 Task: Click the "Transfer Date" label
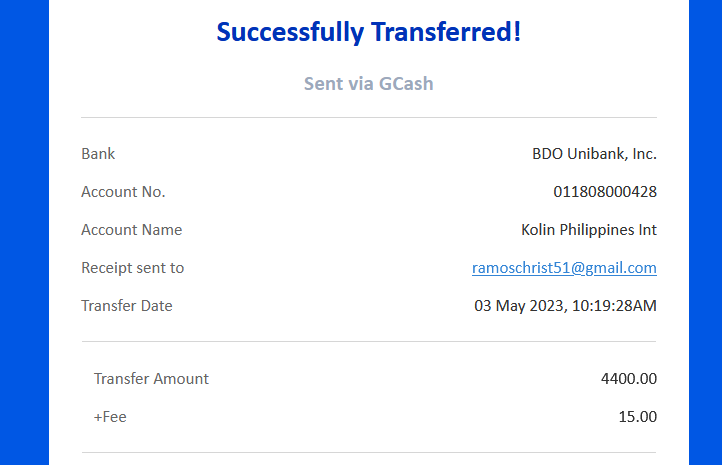point(127,306)
